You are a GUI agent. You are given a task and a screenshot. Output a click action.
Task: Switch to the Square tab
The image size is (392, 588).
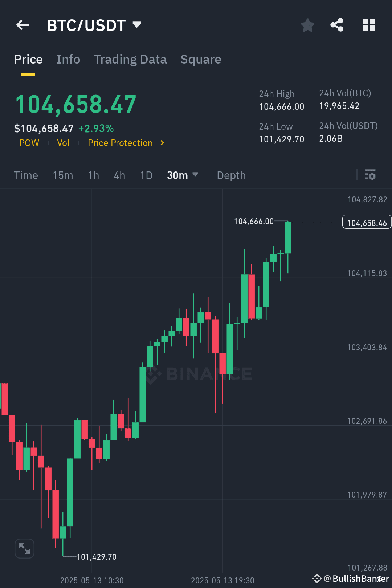click(x=201, y=59)
